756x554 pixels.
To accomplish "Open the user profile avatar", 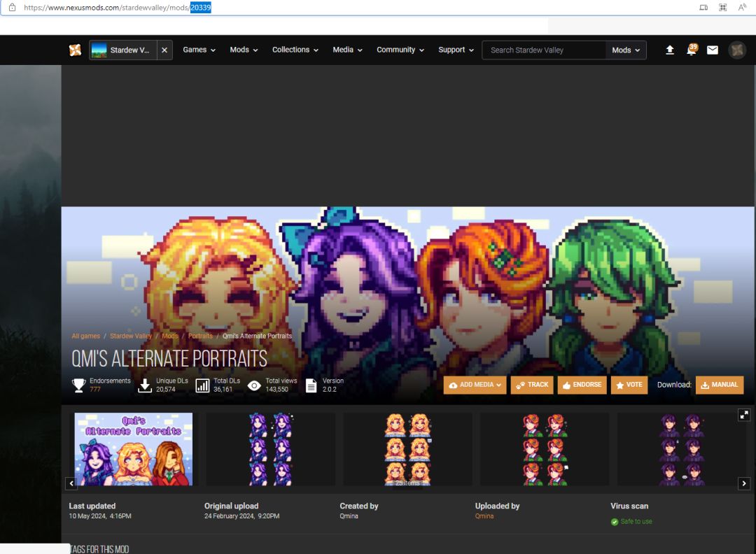I will coord(737,50).
